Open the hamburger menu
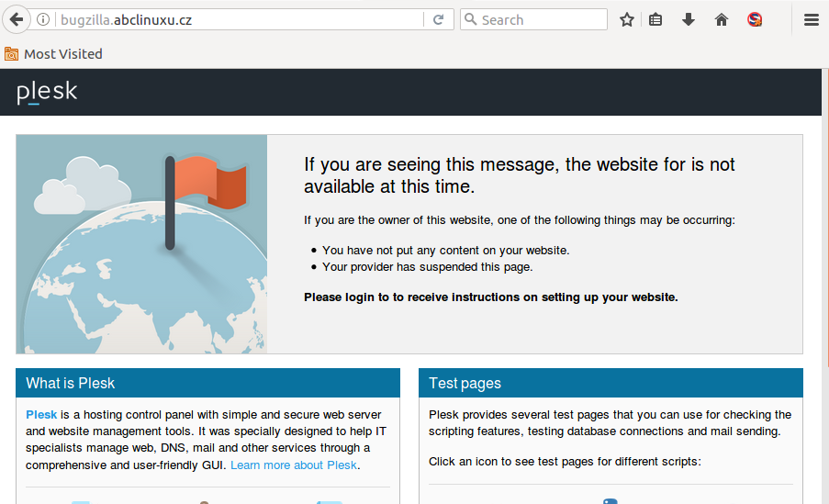Viewport: 829px width, 504px height. pos(812,19)
